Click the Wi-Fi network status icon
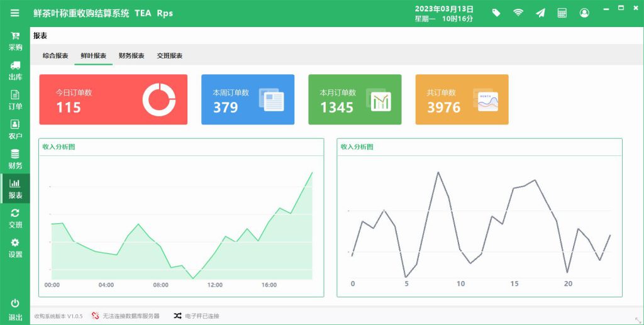The height and width of the screenshot is (325, 644). [518, 13]
